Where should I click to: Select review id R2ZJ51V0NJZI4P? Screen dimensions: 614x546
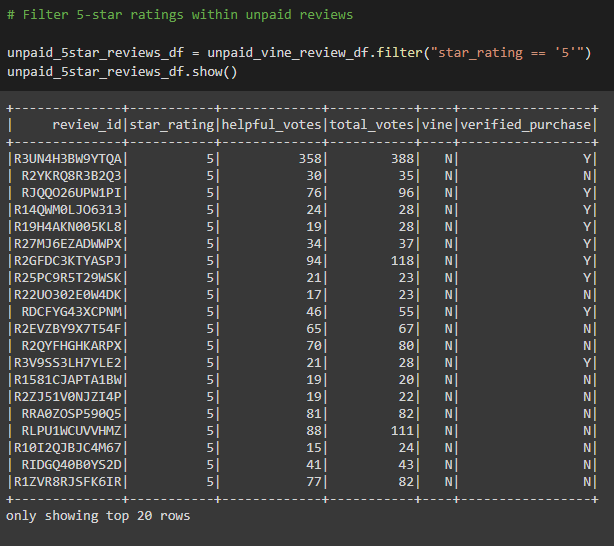68,397
